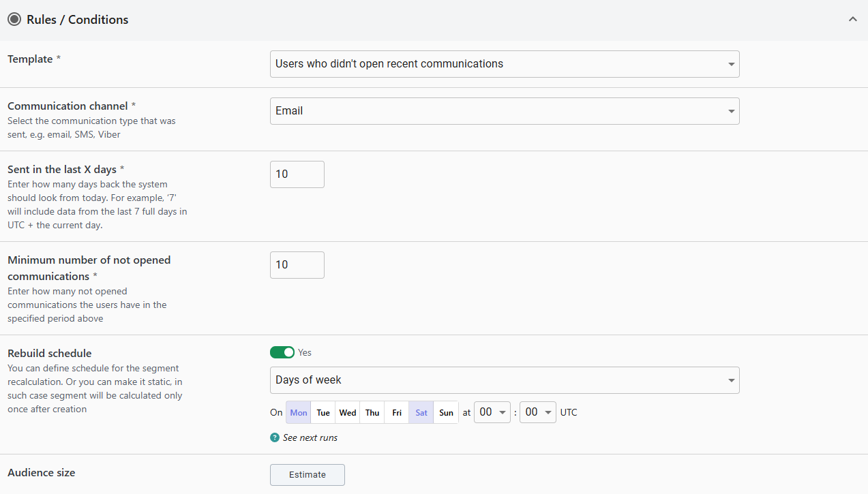Disable the Rebuild schedule toggle

point(282,352)
